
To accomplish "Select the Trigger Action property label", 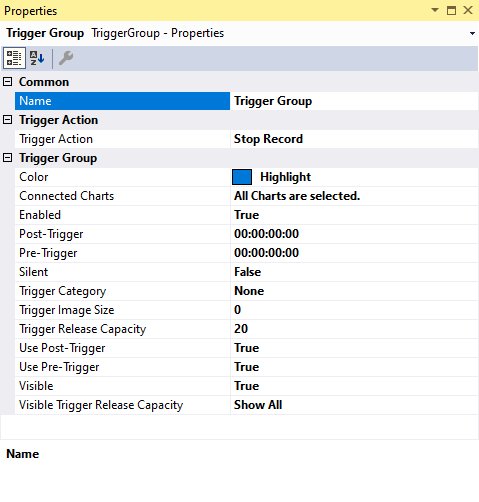I will (x=56, y=139).
